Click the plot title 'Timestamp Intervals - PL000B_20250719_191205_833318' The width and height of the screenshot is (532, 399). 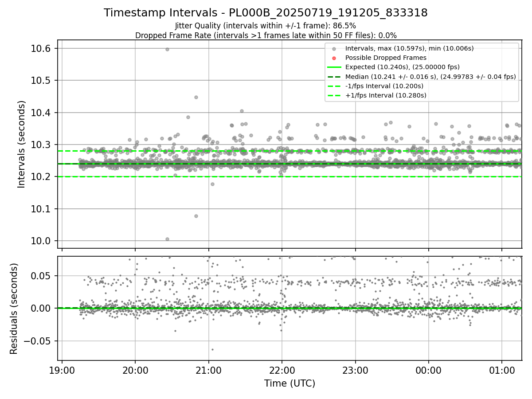[266, 13]
